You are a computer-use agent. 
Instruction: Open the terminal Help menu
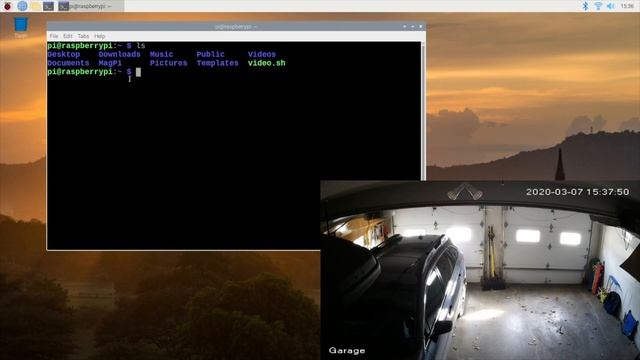(100, 36)
